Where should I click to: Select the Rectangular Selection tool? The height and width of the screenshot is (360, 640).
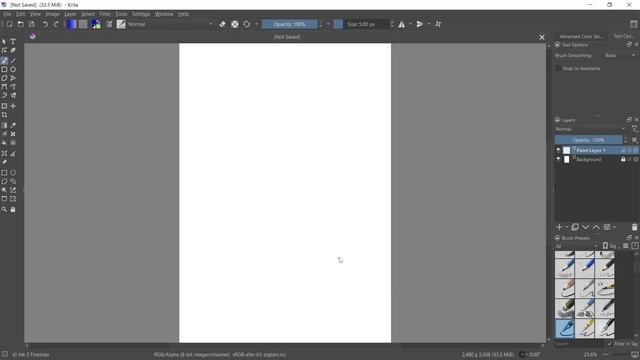pyautogui.click(x=4, y=173)
